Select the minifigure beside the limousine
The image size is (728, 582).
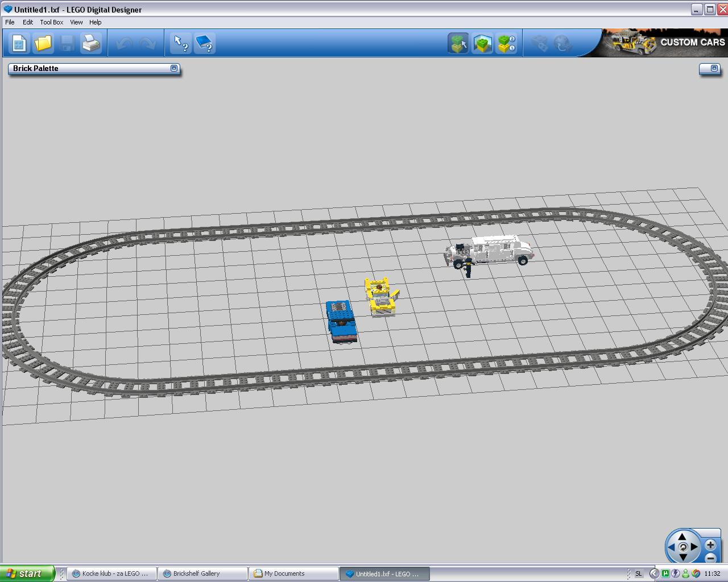(x=468, y=267)
